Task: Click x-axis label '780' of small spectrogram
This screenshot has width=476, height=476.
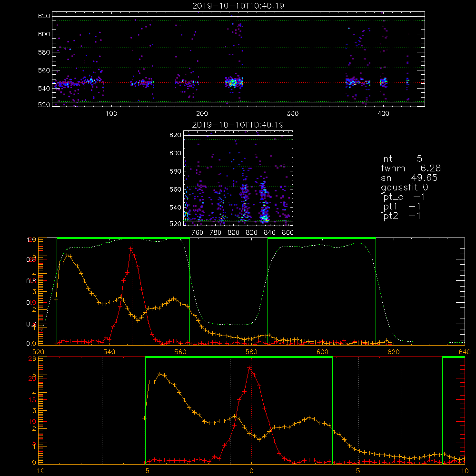Action: pos(216,233)
